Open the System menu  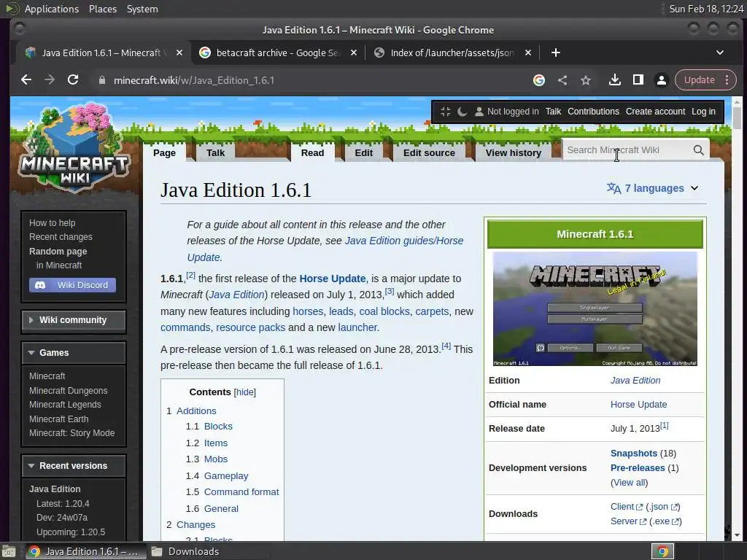coord(142,9)
